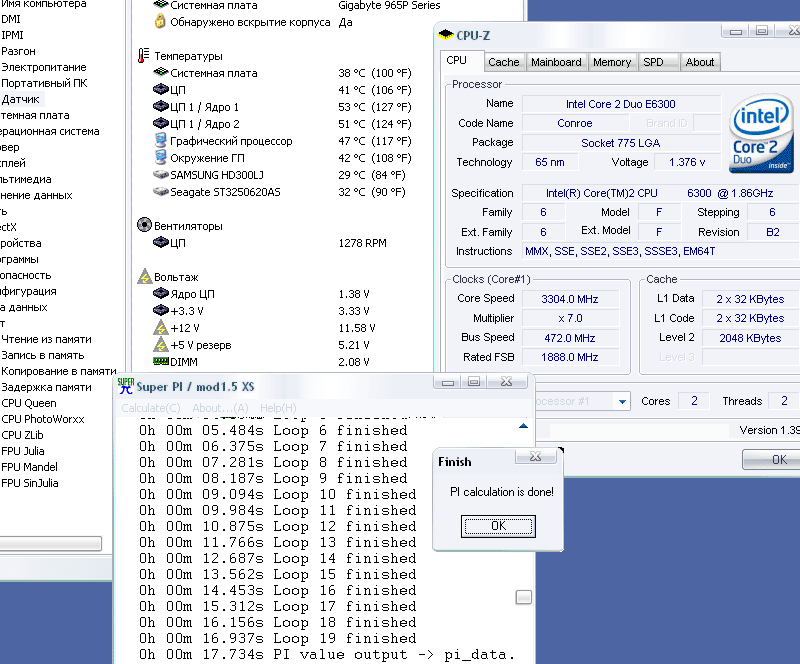Click the sidebar horizontal scrollbar
This screenshot has height=664, width=800.
click(51, 543)
